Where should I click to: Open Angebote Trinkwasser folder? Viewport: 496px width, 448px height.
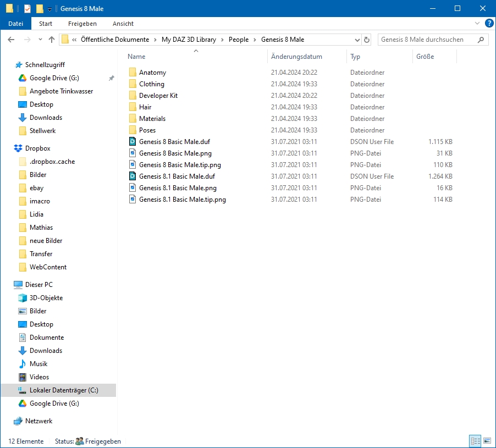click(61, 91)
